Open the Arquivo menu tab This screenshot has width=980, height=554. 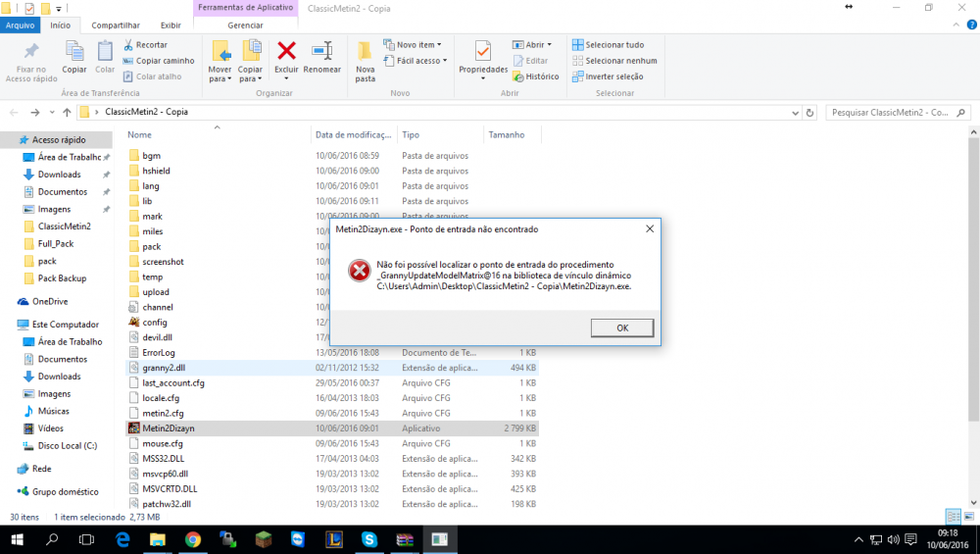20,25
